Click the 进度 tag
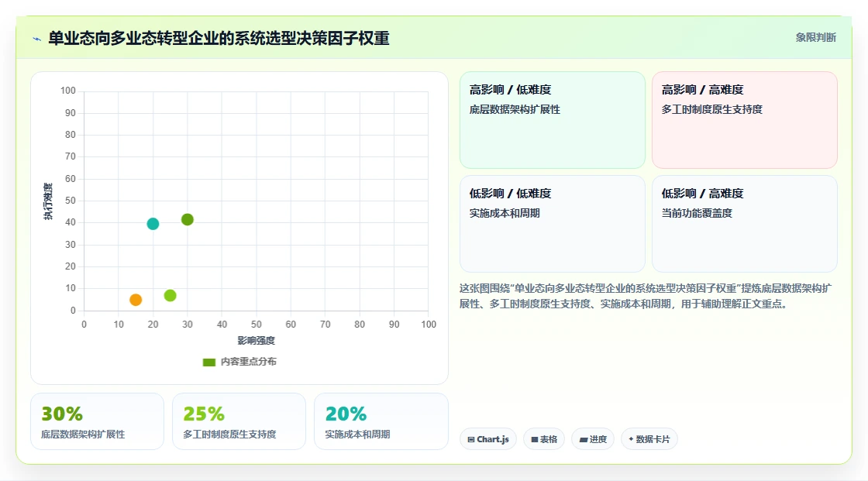Image resolution: width=868 pixels, height=481 pixels. 593,439
